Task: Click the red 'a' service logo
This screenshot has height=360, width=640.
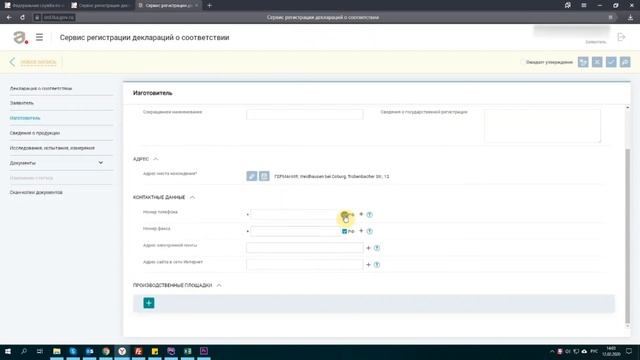Action: tap(20, 38)
